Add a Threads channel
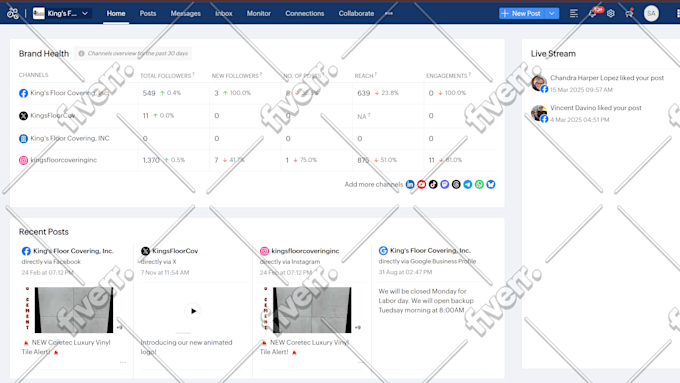 click(x=456, y=184)
